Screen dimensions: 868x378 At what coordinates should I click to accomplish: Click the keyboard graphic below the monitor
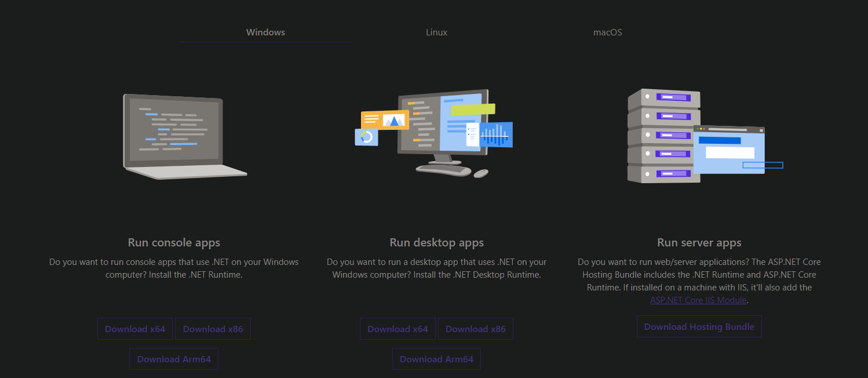pyautogui.click(x=443, y=170)
